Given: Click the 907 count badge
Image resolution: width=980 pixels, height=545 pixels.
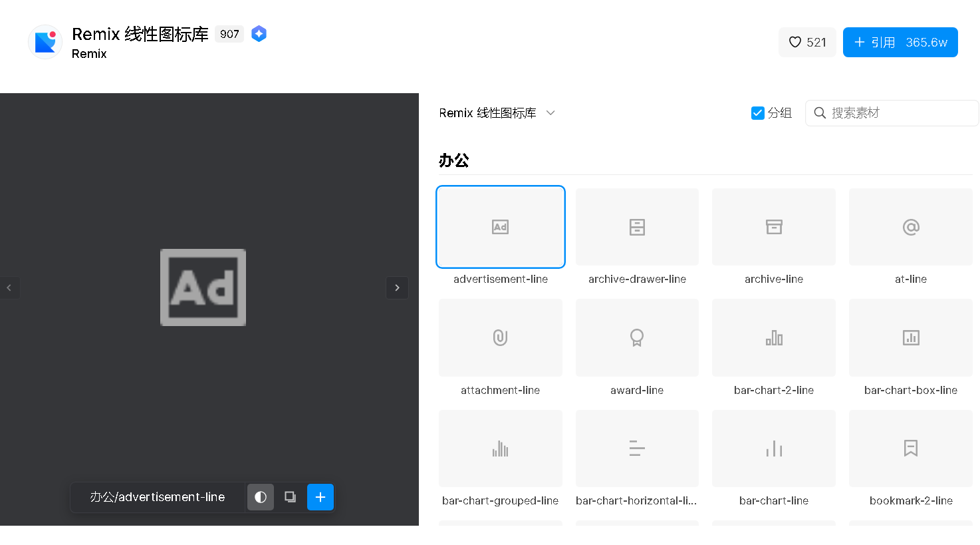Looking at the screenshot, I should pyautogui.click(x=229, y=34).
